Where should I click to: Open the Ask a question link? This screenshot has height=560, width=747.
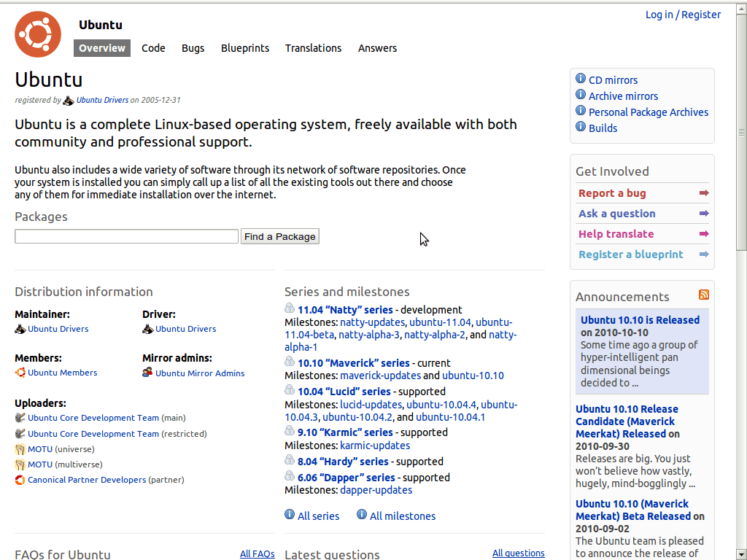click(616, 214)
